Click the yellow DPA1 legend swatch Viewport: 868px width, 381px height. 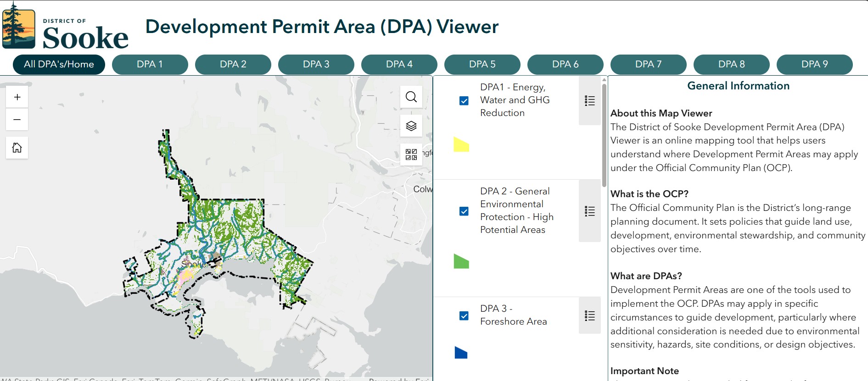461,144
